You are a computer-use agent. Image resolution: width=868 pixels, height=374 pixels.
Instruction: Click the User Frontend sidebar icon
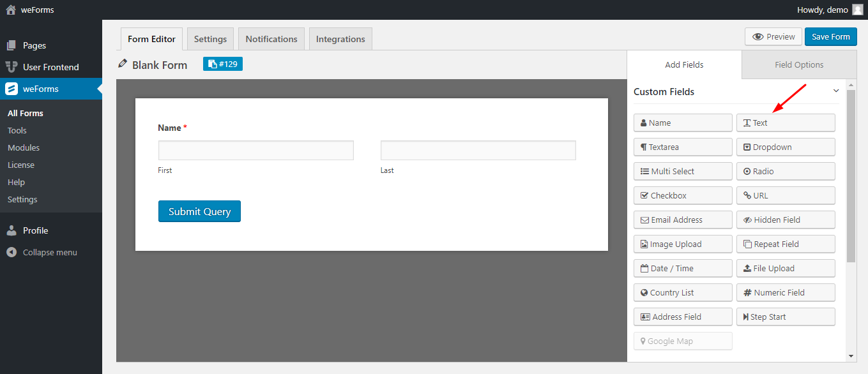(x=13, y=67)
